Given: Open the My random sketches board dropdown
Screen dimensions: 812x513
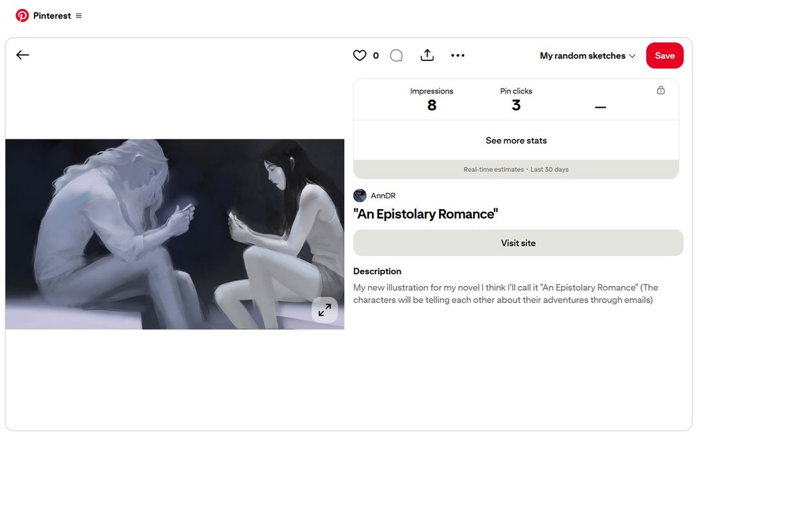Looking at the screenshot, I should tap(587, 55).
